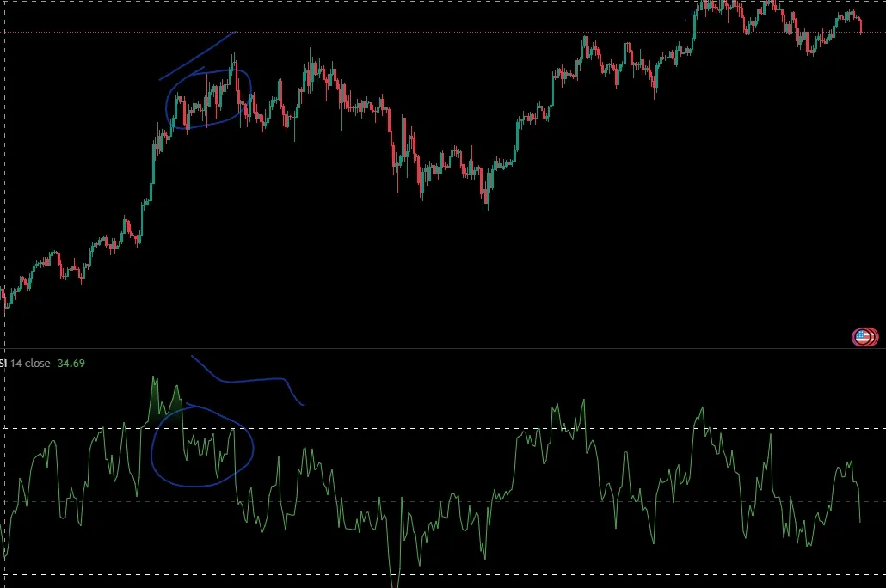
Task: Click the first candle at the far left
Action: coord(3,296)
